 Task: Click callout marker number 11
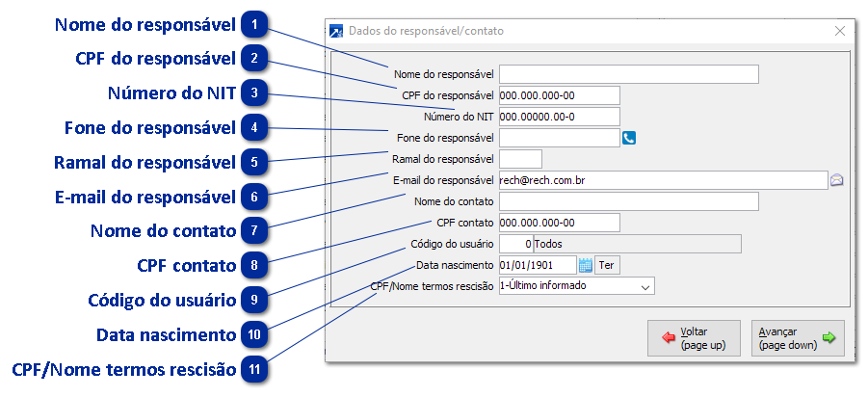254,369
